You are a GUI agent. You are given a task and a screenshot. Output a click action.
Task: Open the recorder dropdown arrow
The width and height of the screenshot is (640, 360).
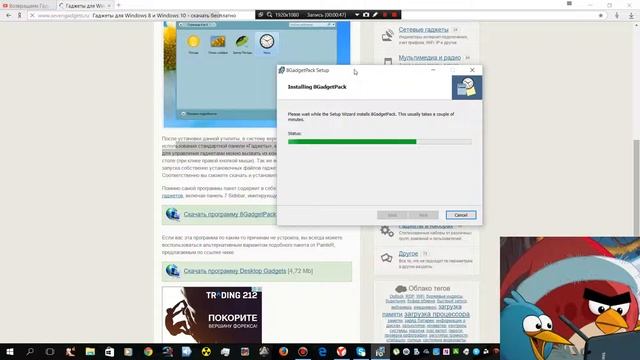click(x=357, y=15)
